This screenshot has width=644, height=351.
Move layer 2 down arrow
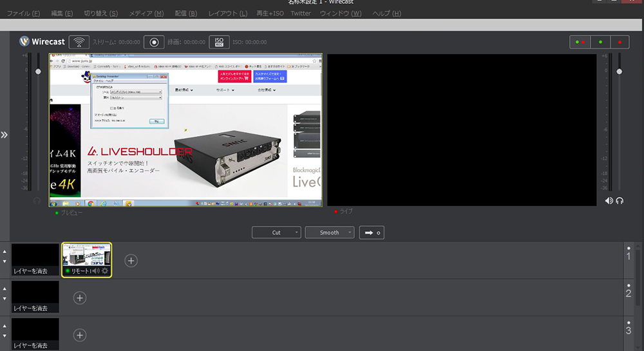pos(5,298)
